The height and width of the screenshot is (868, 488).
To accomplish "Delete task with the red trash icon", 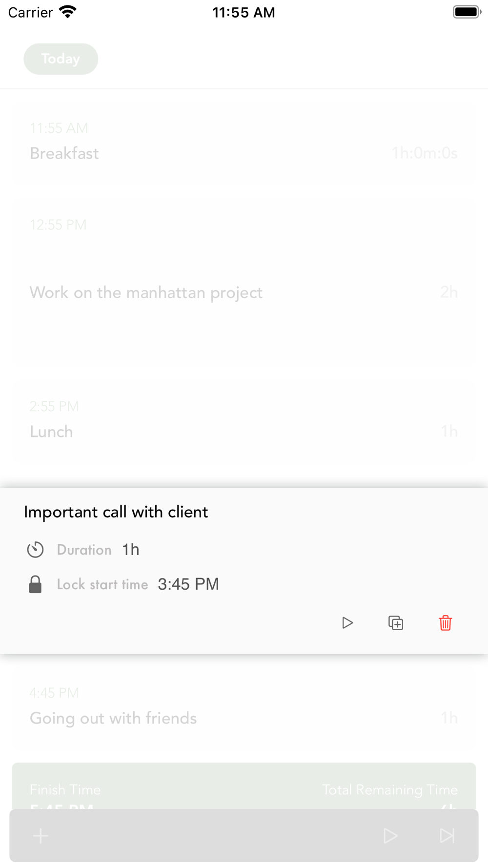I will [446, 623].
